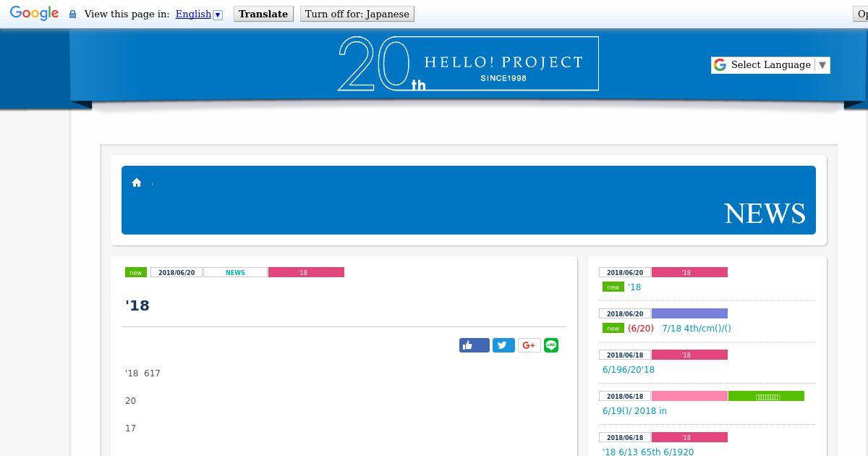Open sidebar news item 6/19()/ 2018 in
868x456 pixels.
tap(634, 410)
